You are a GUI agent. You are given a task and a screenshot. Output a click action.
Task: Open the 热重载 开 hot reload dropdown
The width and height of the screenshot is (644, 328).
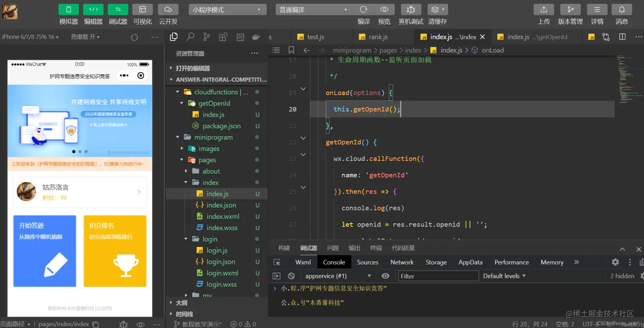pos(85,37)
